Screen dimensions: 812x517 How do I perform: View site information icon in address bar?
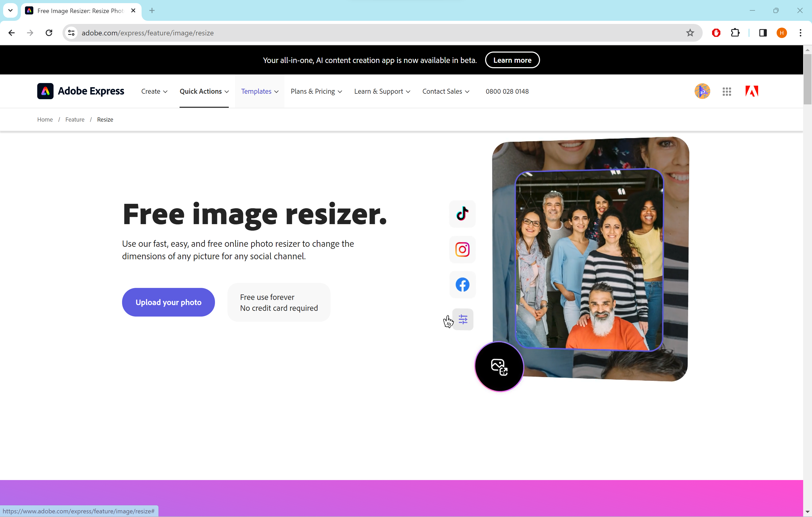71,33
